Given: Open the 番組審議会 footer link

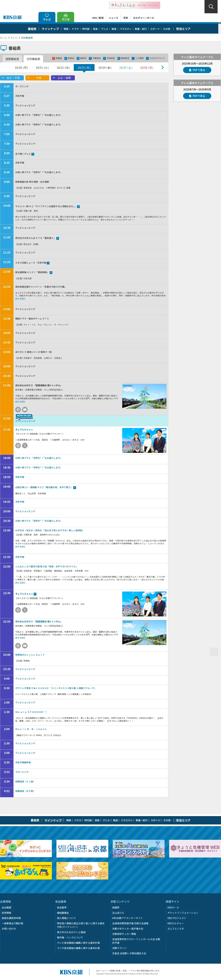Looking at the screenshot, I should [63, 913].
